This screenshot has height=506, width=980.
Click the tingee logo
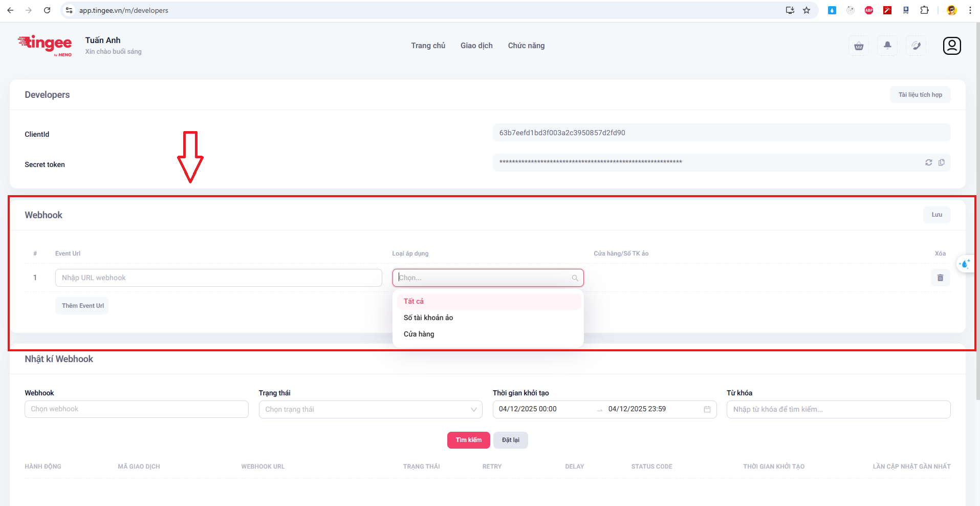(x=45, y=45)
